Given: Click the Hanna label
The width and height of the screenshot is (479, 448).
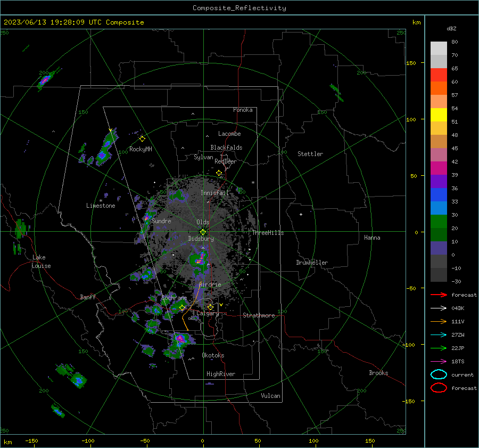Looking at the screenshot, I should coord(372,238).
